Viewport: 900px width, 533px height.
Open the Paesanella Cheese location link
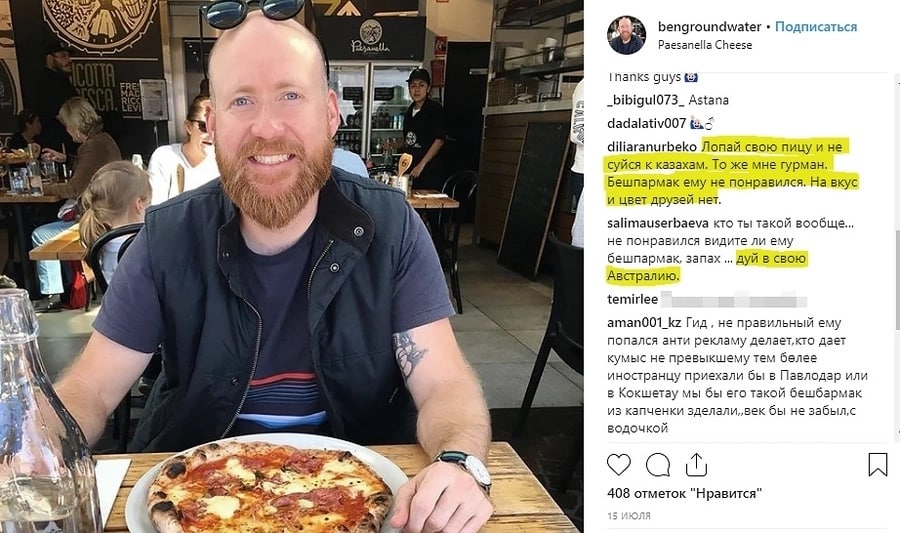(705, 45)
